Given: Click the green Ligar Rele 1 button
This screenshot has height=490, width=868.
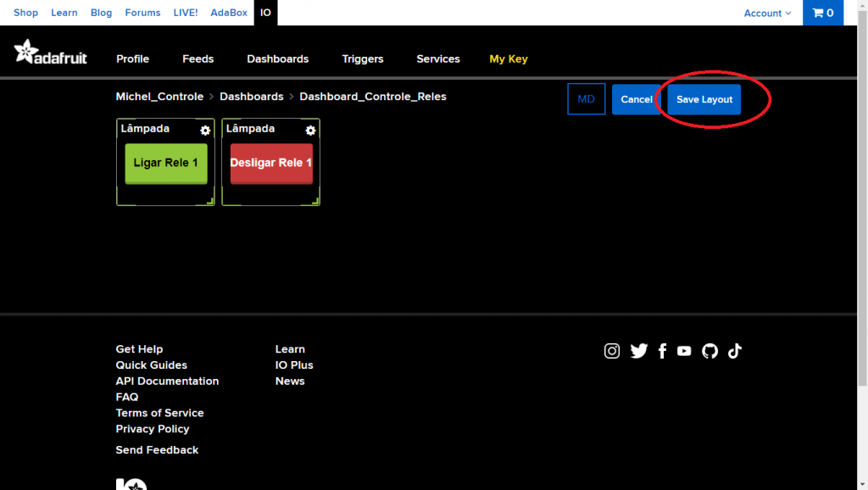Looking at the screenshot, I should click(166, 164).
